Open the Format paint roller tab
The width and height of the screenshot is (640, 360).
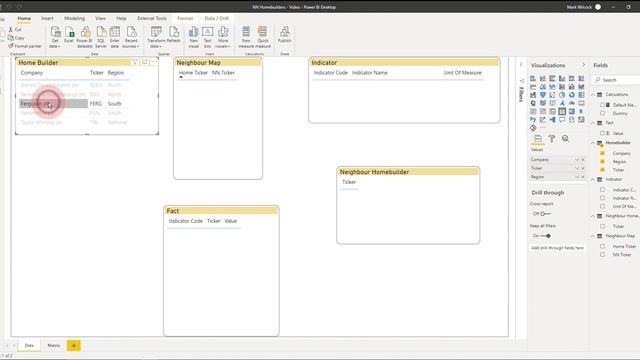tap(551, 139)
